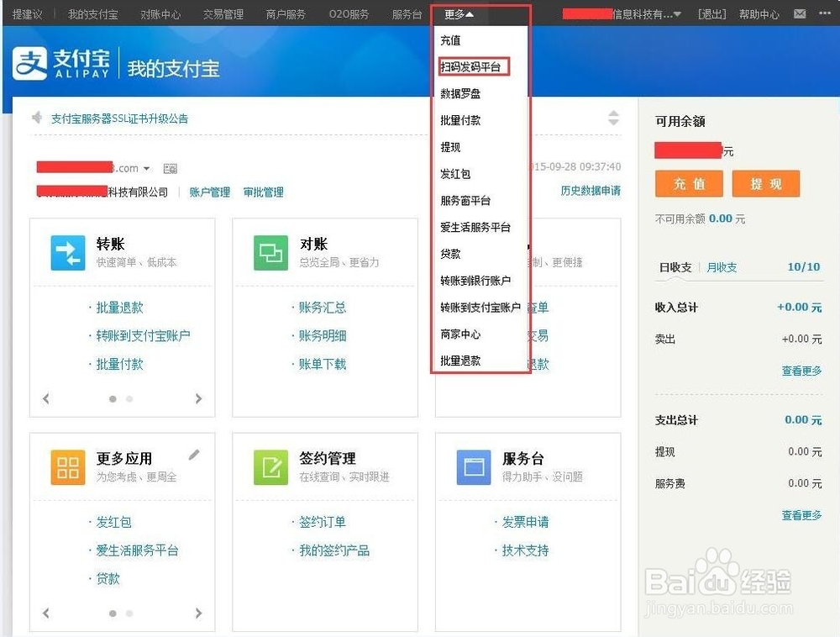Choose 贷款 from the 更多 menu
The image size is (840, 637).
click(x=450, y=254)
